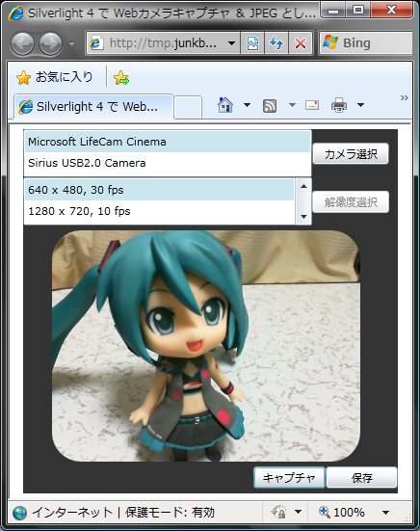Click the 解像度選択 button

351,202
